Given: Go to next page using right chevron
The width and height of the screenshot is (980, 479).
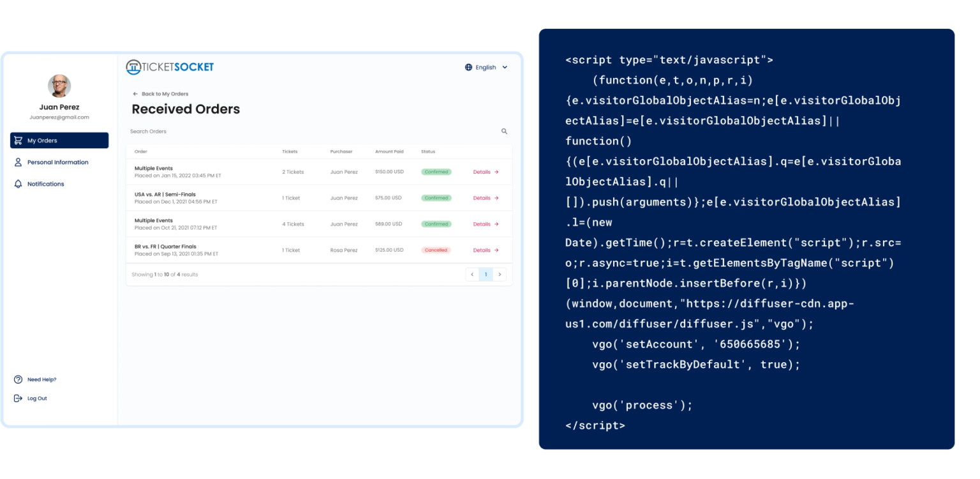Looking at the screenshot, I should [x=500, y=275].
